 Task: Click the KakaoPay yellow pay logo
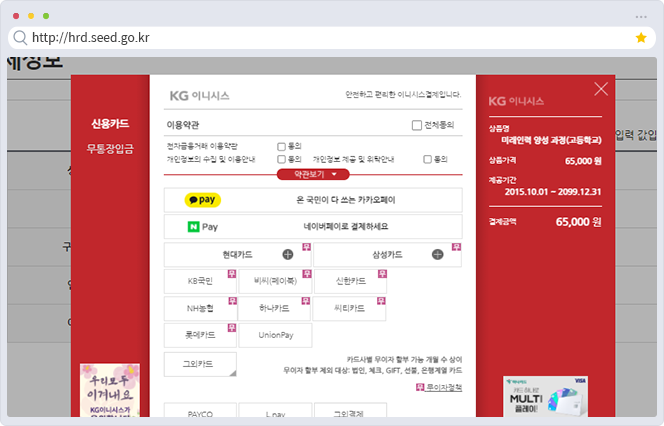click(202, 200)
